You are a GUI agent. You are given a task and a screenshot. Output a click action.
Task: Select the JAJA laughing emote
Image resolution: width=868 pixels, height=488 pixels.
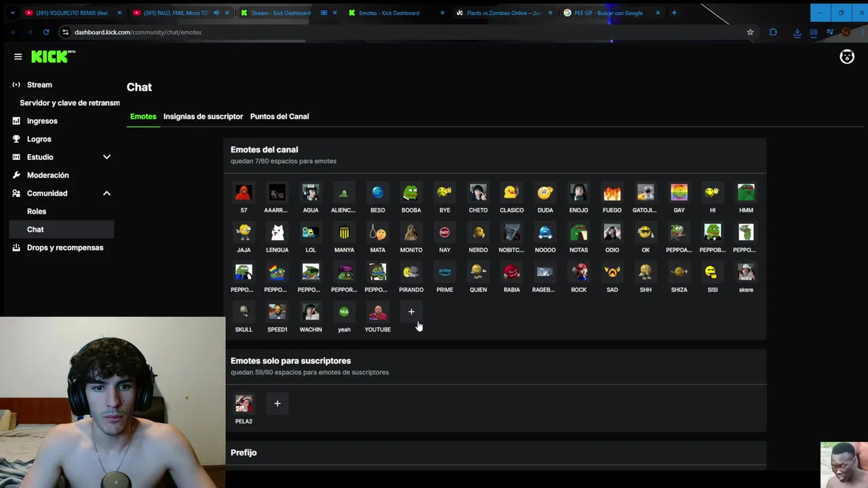(243, 232)
